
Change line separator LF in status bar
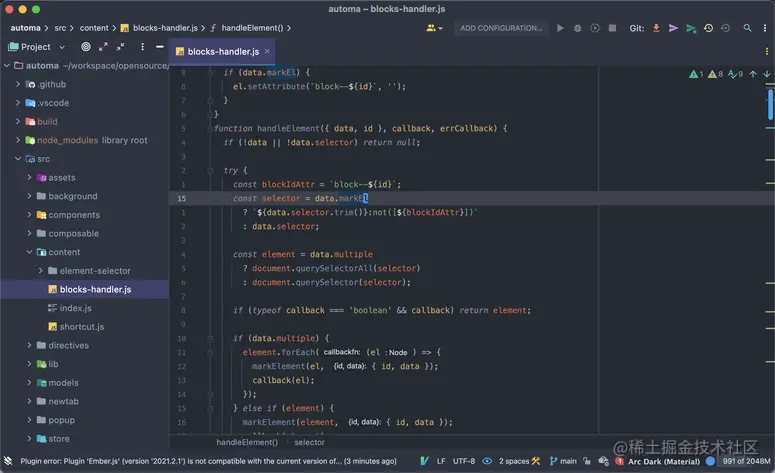coord(441,461)
